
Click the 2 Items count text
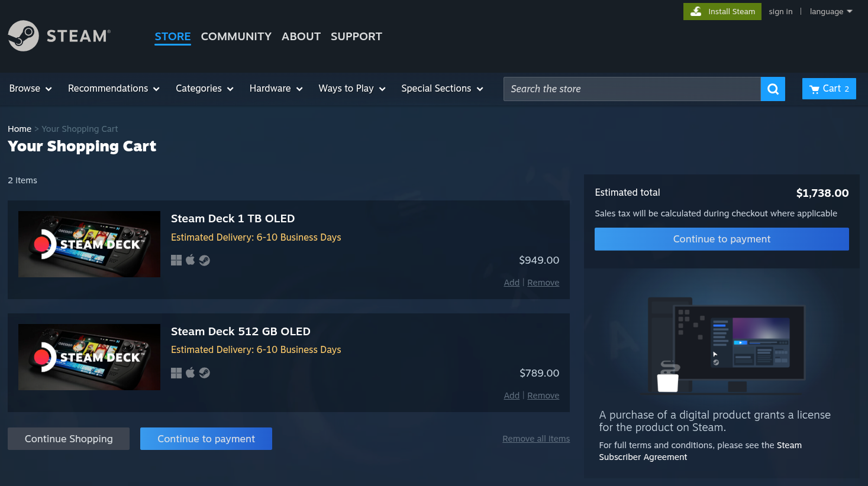(x=22, y=180)
